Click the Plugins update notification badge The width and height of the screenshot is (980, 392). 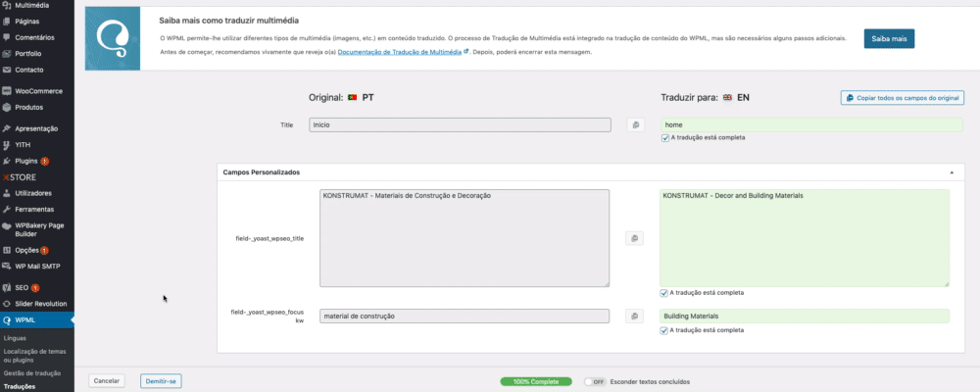(x=45, y=162)
